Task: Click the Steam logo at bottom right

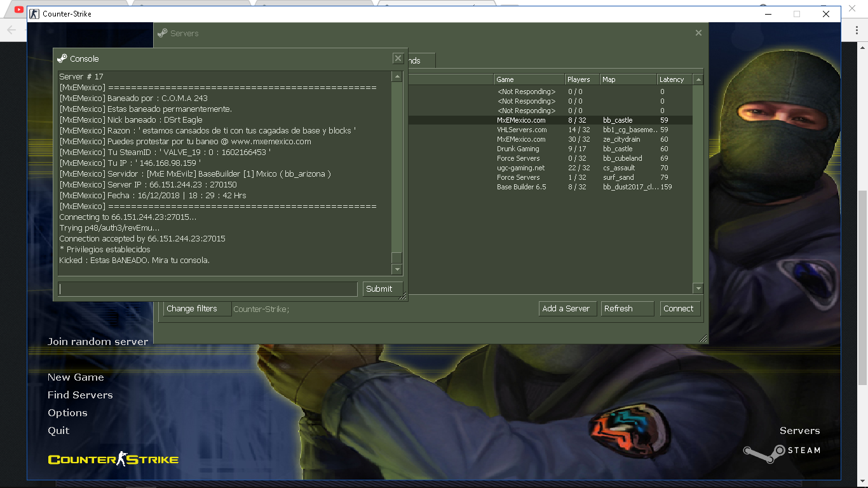Action: [782, 451]
